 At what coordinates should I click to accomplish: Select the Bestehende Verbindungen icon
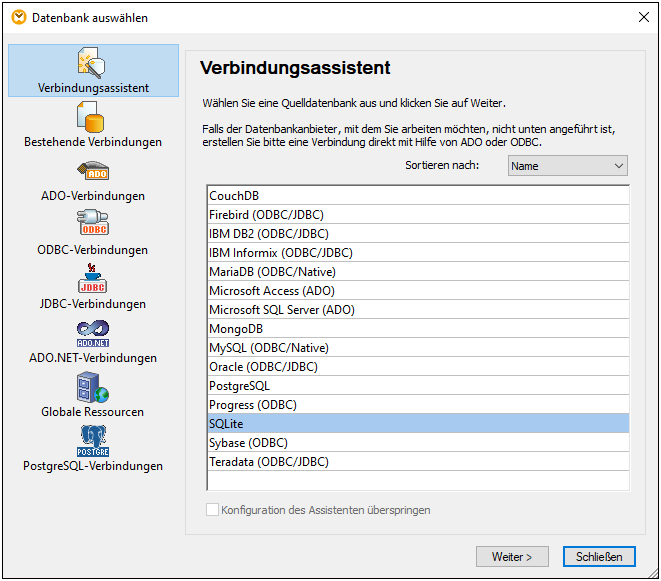(x=92, y=117)
